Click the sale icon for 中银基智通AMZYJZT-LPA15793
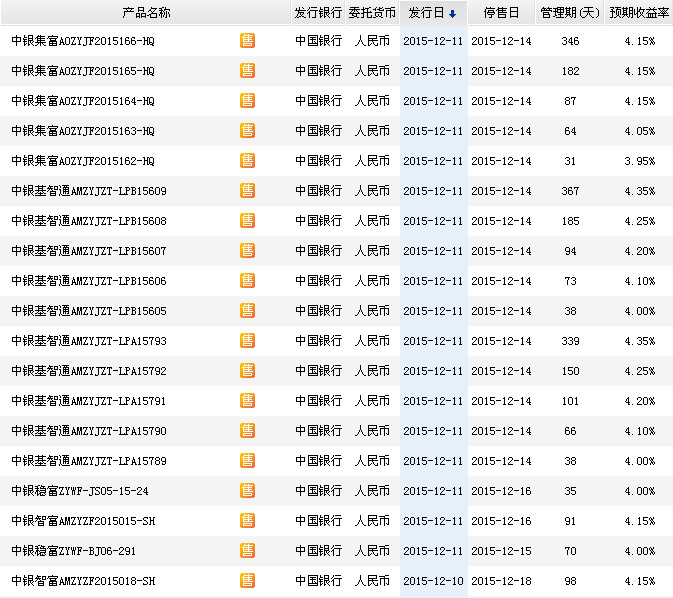 tap(247, 341)
